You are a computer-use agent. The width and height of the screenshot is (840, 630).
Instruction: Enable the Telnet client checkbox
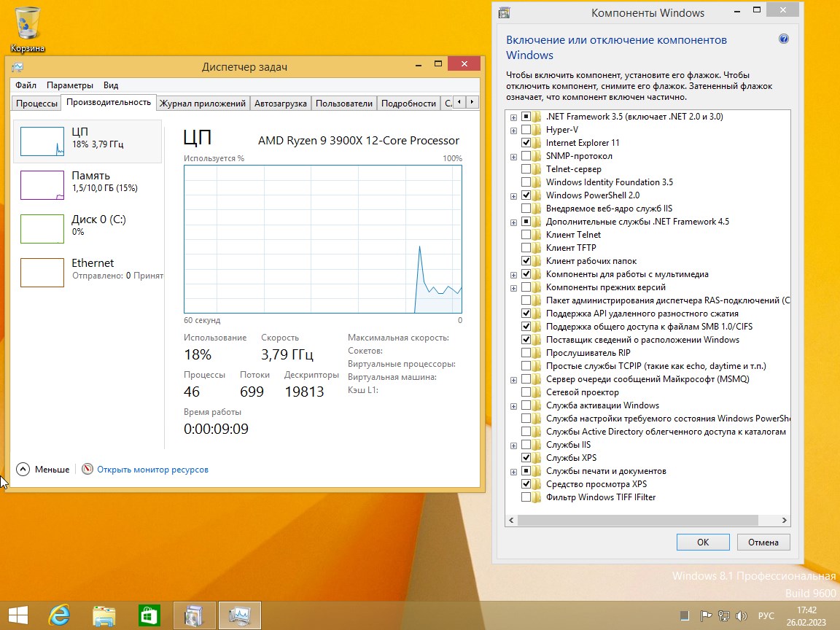coord(526,235)
